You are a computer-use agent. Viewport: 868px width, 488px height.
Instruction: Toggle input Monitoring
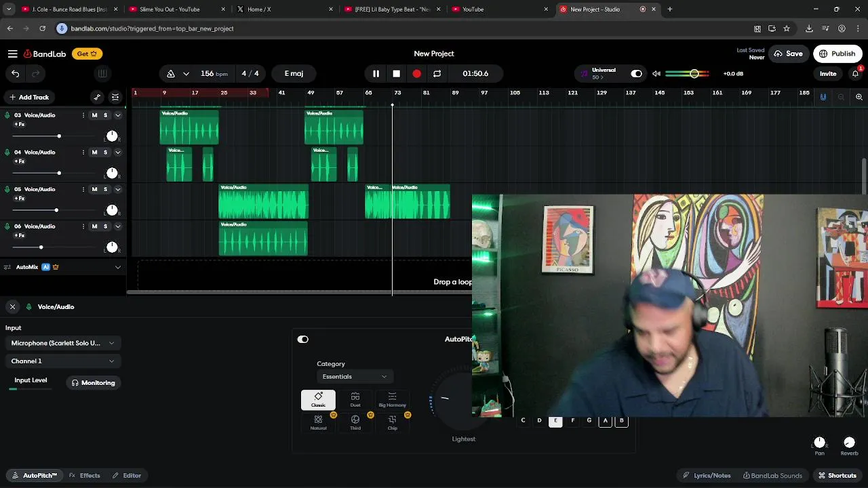tap(94, 382)
